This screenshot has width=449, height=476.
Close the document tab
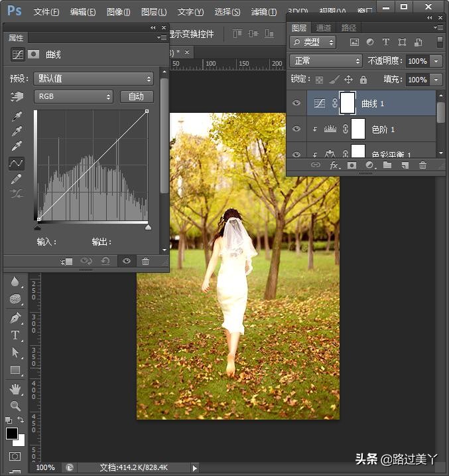[187, 52]
